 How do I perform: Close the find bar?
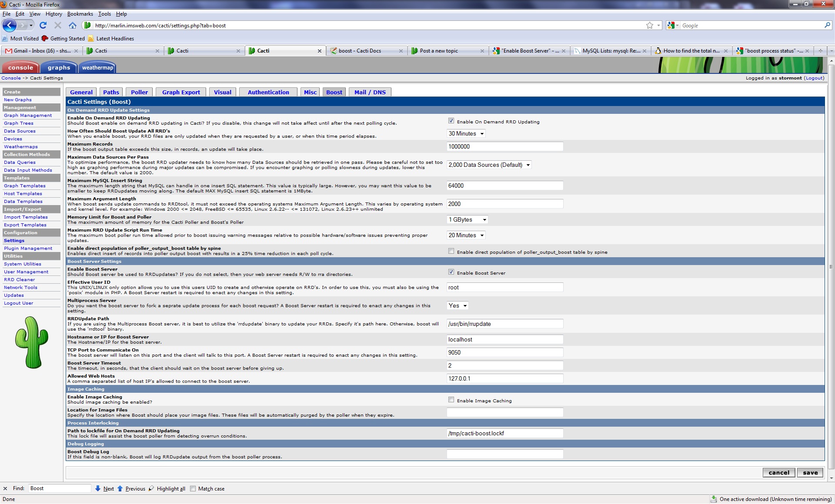click(5, 488)
